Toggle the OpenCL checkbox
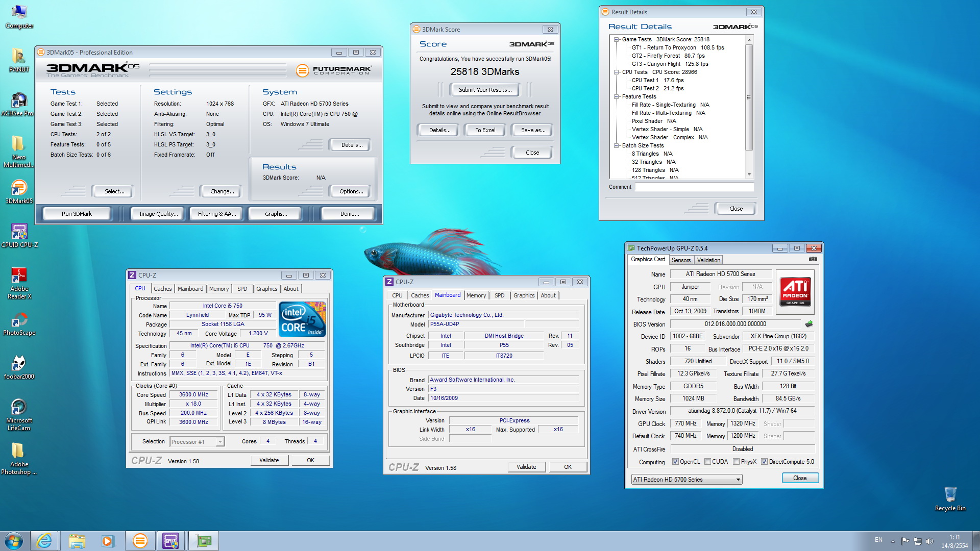Screen dimensions: 980x551 675,462
